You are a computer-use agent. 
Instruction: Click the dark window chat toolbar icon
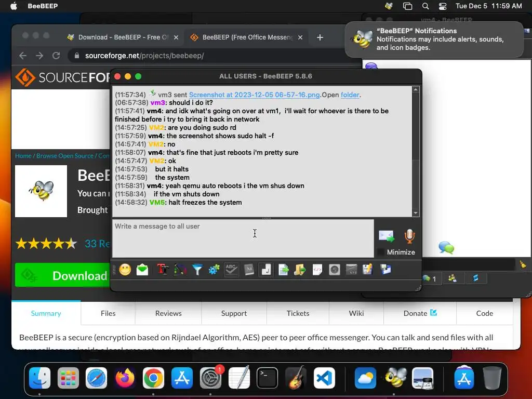pyautogui.click(x=351, y=270)
